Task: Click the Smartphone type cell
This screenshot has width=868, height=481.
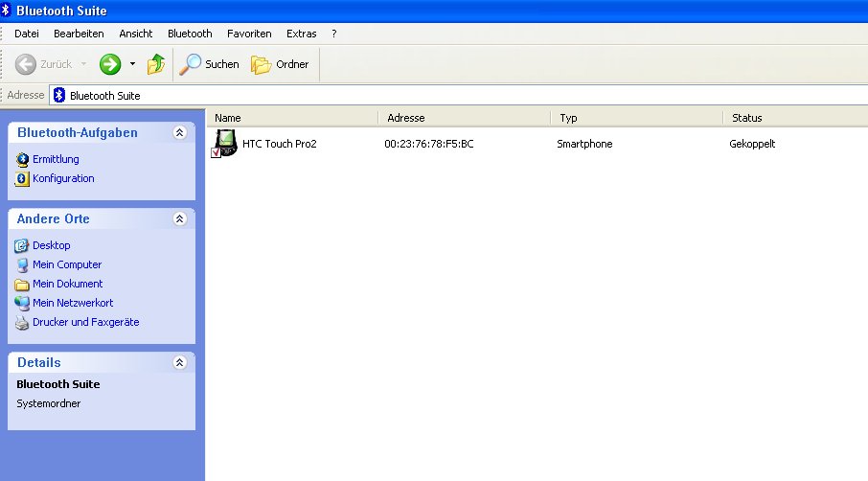Action: click(584, 144)
